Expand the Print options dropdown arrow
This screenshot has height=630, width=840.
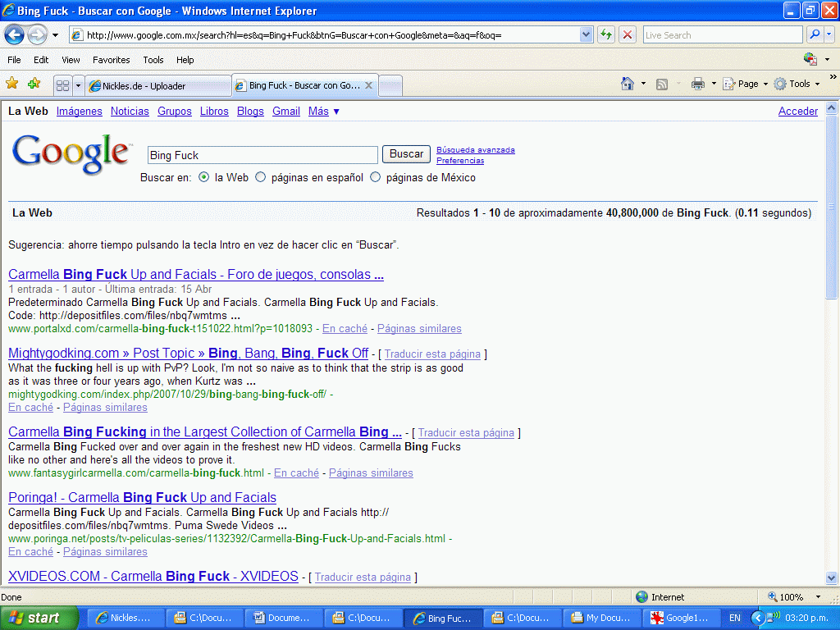[x=714, y=84]
